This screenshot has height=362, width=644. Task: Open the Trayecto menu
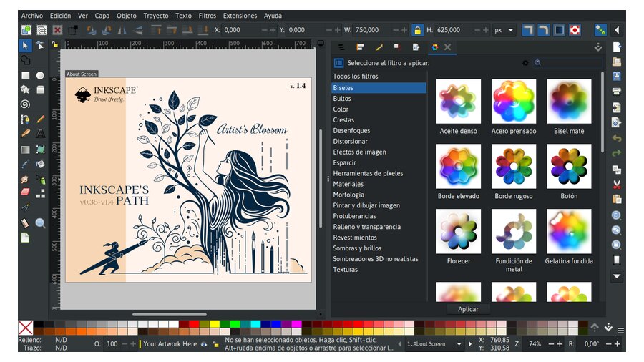tap(156, 16)
